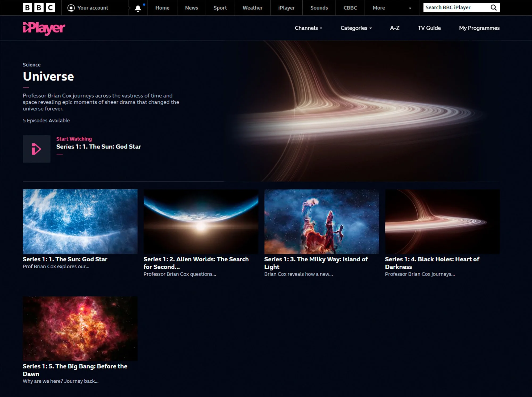Open My Programmes
Image resolution: width=532 pixels, height=397 pixels.
click(479, 28)
